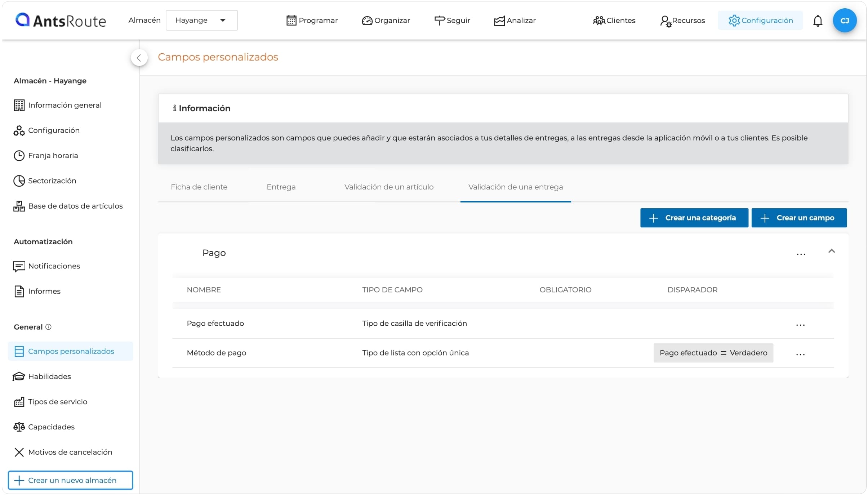Screen dimensions: 868x495
Task: Collapse the sidebar with the arrow button
Action: pos(139,58)
